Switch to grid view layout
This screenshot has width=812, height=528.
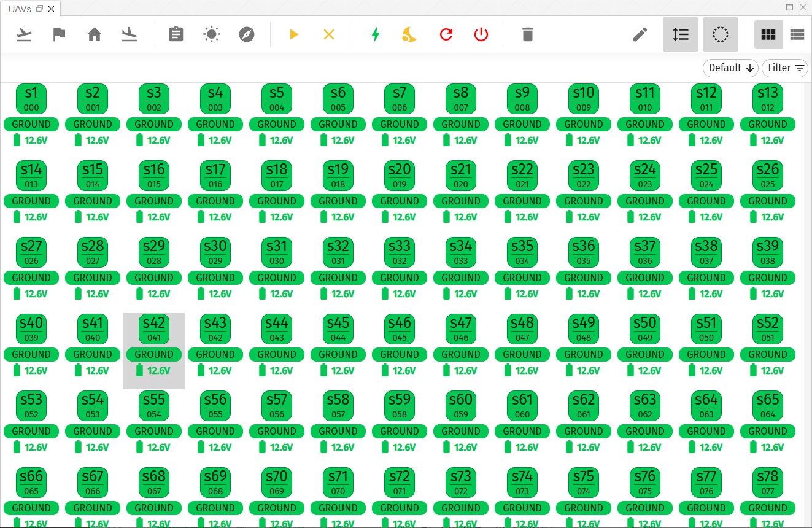coord(768,34)
